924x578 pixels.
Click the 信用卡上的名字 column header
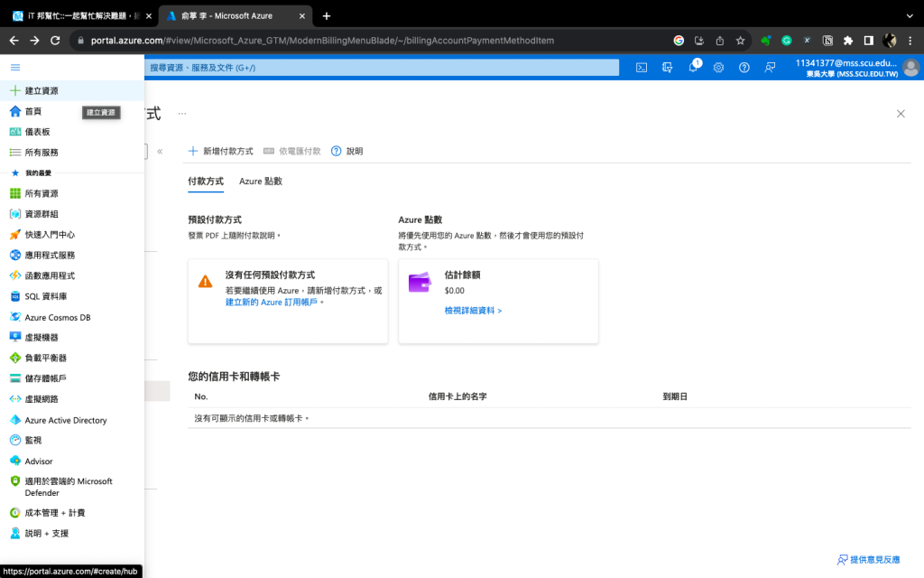coord(457,397)
